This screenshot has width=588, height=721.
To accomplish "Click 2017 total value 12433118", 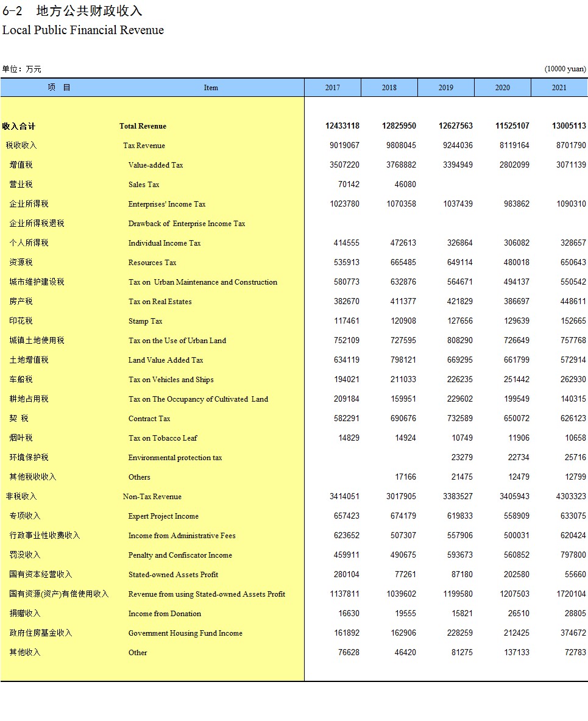I will coord(342,126).
